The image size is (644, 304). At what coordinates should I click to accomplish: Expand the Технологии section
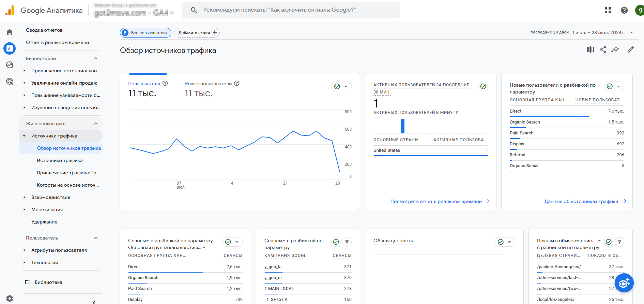click(x=24, y=262)
